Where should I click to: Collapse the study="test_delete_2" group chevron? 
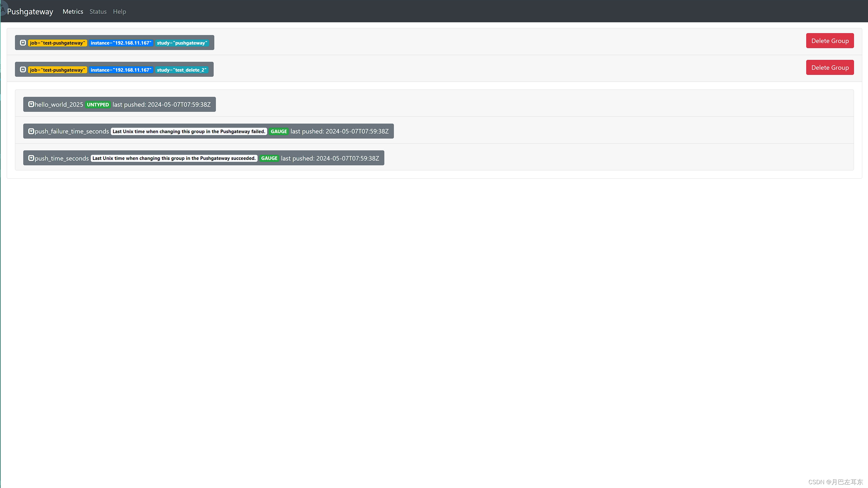pos(23,69)
